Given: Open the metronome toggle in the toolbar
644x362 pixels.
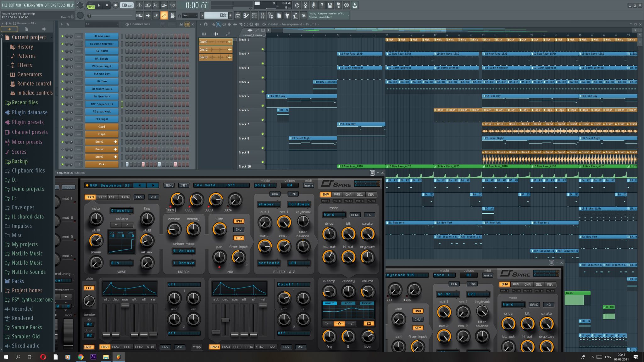Looking at the screenshot, I should coord(139,5).
